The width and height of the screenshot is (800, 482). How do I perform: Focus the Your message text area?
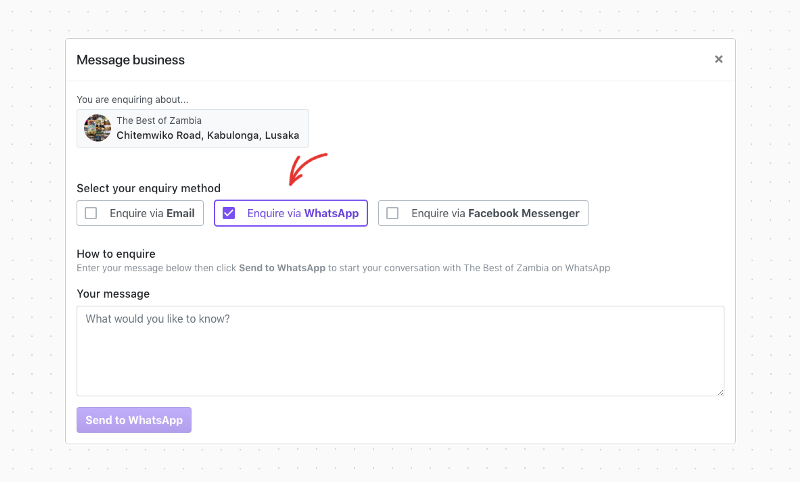pos(400,351)
